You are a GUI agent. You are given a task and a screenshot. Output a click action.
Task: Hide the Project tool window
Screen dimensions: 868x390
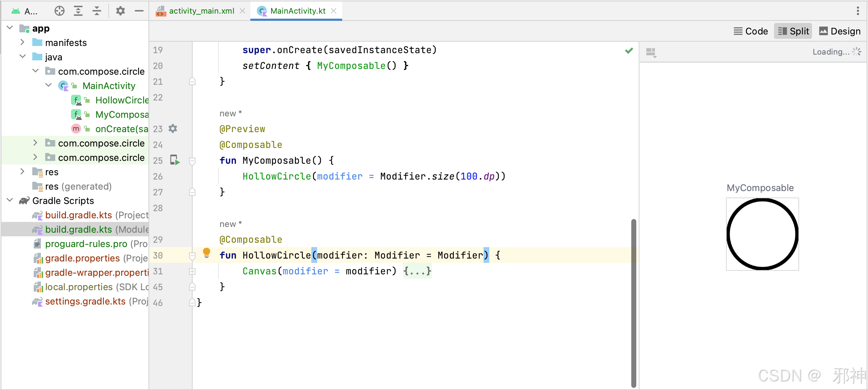139,11
